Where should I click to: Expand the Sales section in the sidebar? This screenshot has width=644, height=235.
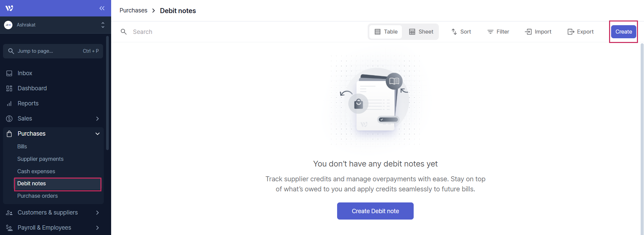97,119
